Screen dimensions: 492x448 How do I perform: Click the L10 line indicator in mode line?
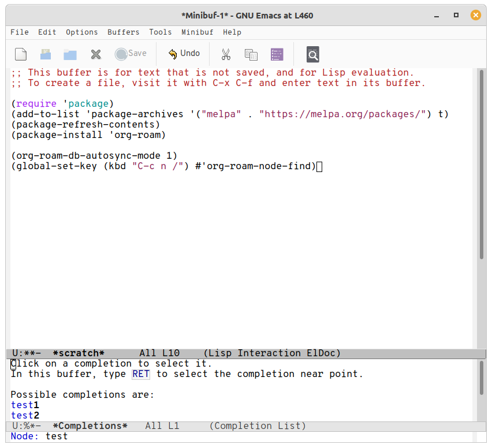coord(171,353)
